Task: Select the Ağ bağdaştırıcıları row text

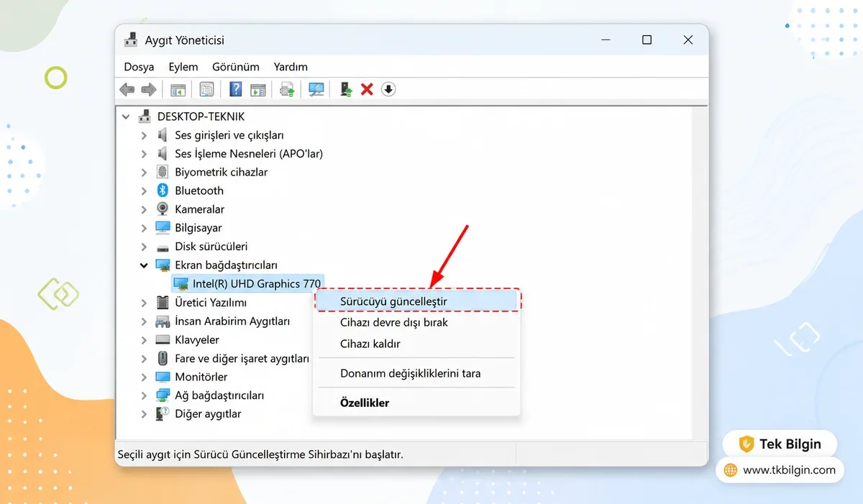Action: click(x=219, y=395)
